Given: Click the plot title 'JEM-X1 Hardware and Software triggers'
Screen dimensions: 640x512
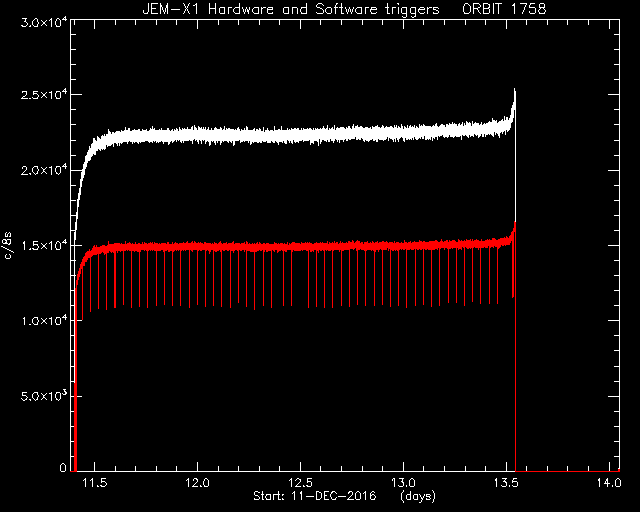Looking at the screenshot, I should click(291, 9).
